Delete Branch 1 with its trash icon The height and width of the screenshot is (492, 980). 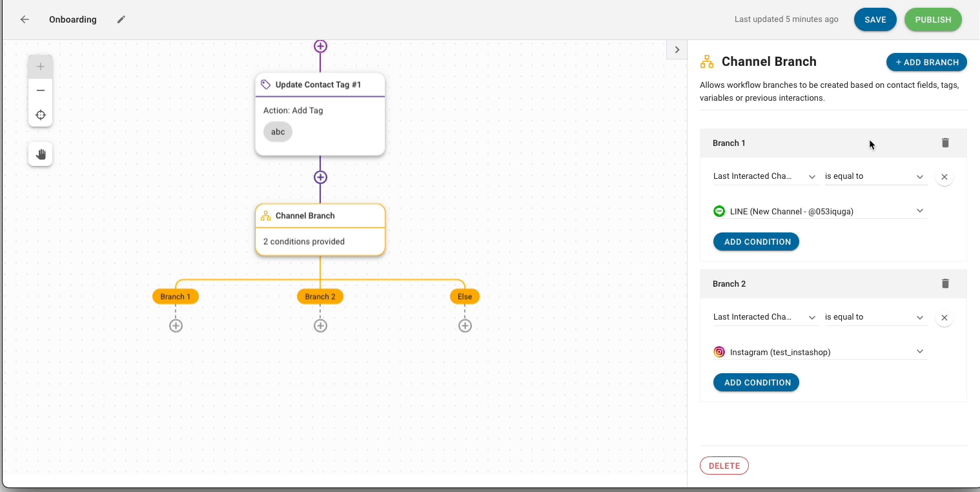(x=945, y=143)
